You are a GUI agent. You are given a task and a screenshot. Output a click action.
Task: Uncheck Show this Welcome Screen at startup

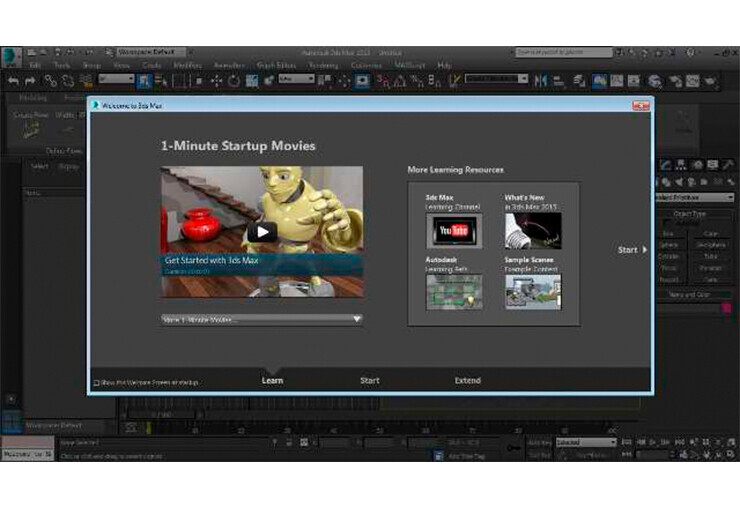coord(96,383)
